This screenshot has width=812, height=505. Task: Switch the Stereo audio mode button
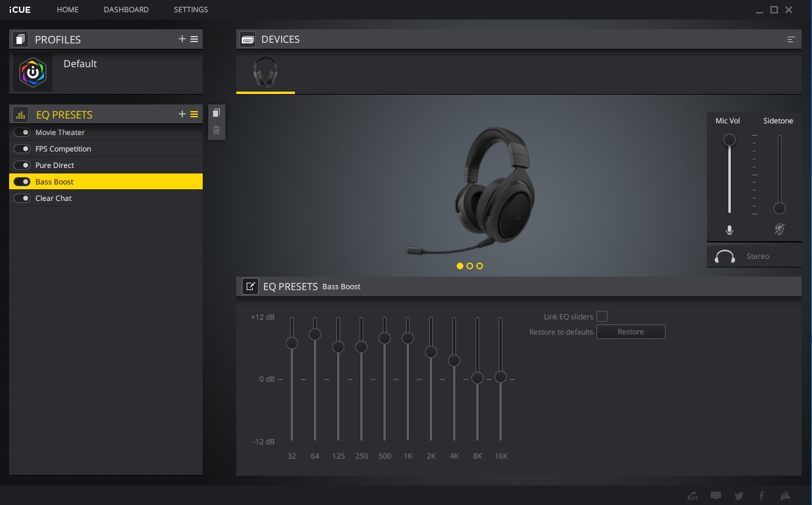click(725, 256)
